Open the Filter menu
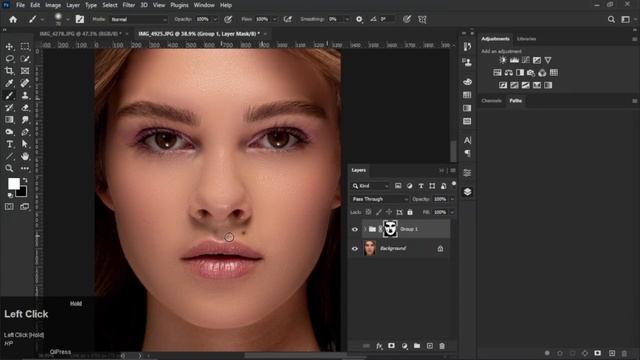This screenshot has height=360, width=640. tap(129, 5)
